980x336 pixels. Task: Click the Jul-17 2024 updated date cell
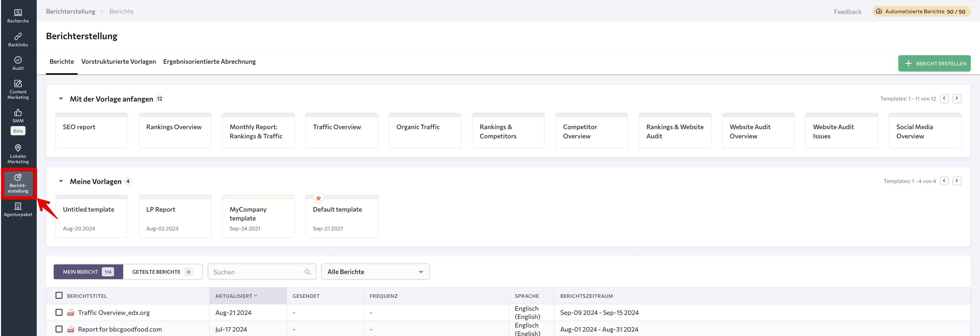[x=231, y=330]
